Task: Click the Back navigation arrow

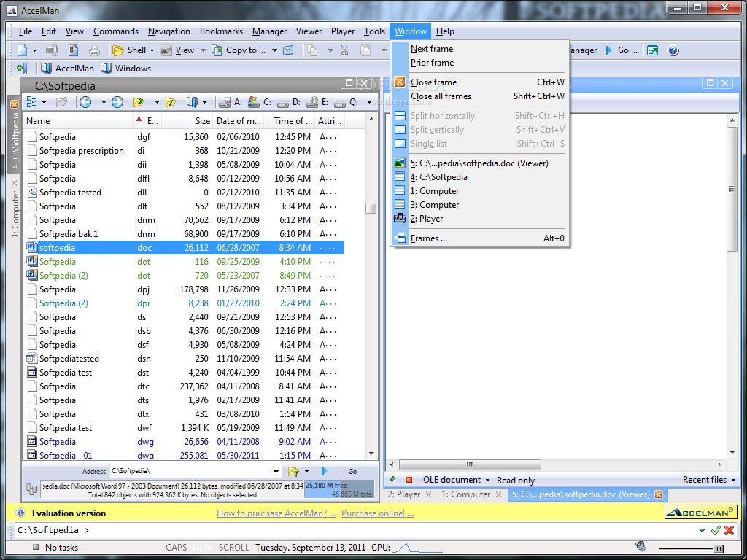Action: (85, 102)
